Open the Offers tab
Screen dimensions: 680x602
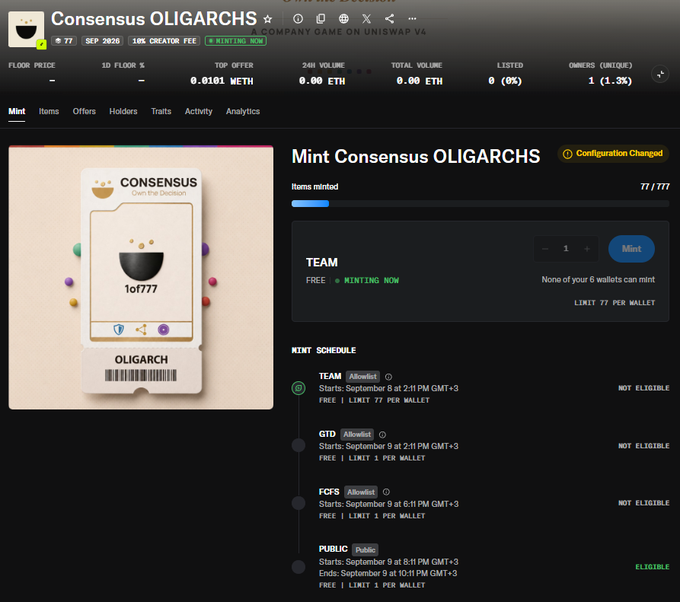click(84, 111)
